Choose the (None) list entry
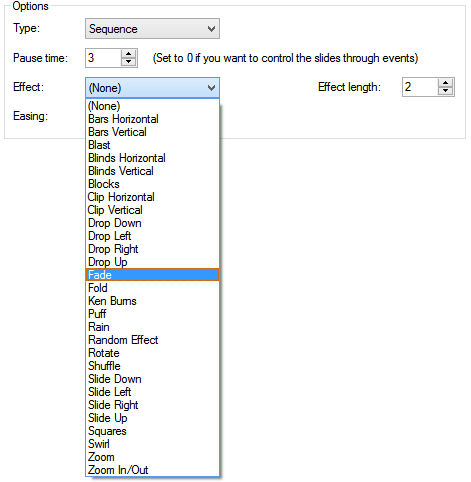Viewport: 471px width, 482px height. click(x=152, y=106)
